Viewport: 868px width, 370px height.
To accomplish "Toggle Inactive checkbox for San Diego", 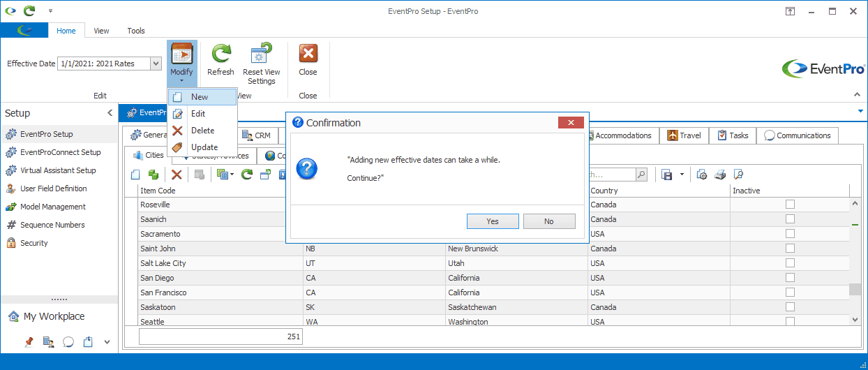I will (x=790, y=278).
